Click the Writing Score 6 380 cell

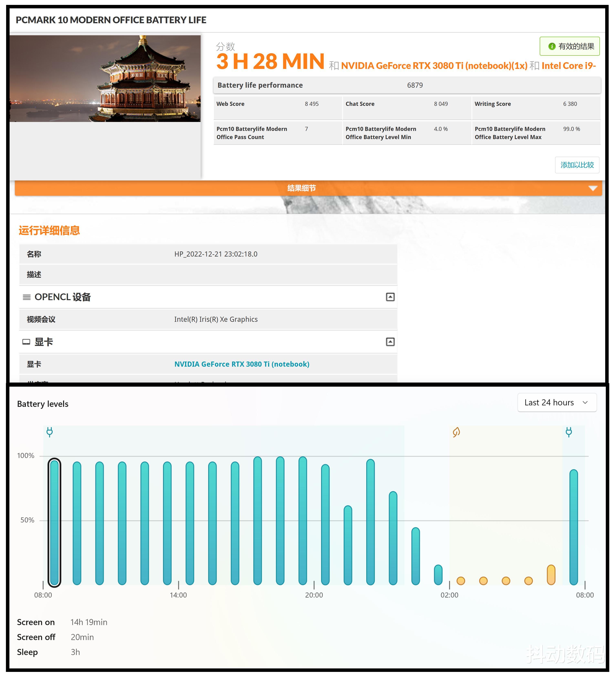(536, 108)
